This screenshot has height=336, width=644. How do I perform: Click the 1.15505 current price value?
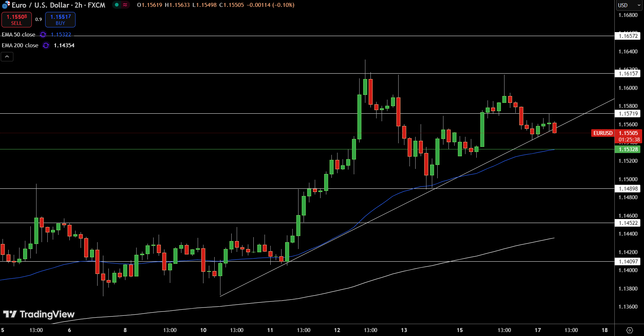(628, 133)
